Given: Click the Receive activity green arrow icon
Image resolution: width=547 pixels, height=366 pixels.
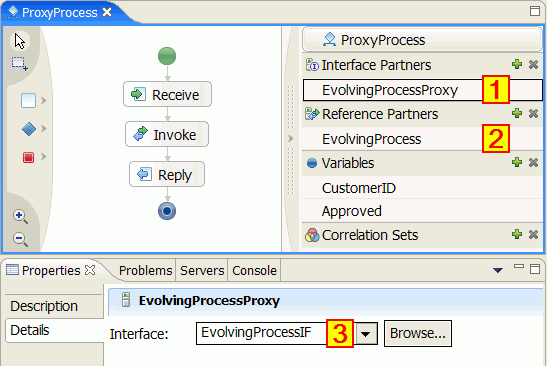Looking at the screenshot, I should [x=138, y=94].
